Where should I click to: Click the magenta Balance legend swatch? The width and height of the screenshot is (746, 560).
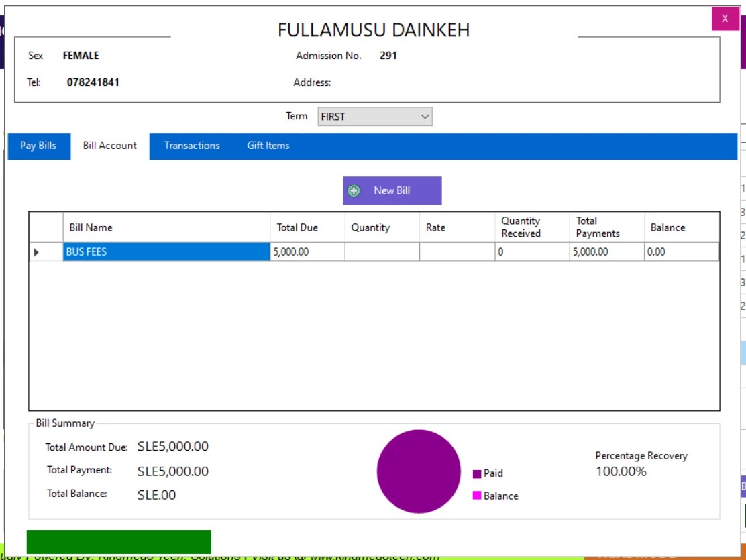tap(477, 496)
